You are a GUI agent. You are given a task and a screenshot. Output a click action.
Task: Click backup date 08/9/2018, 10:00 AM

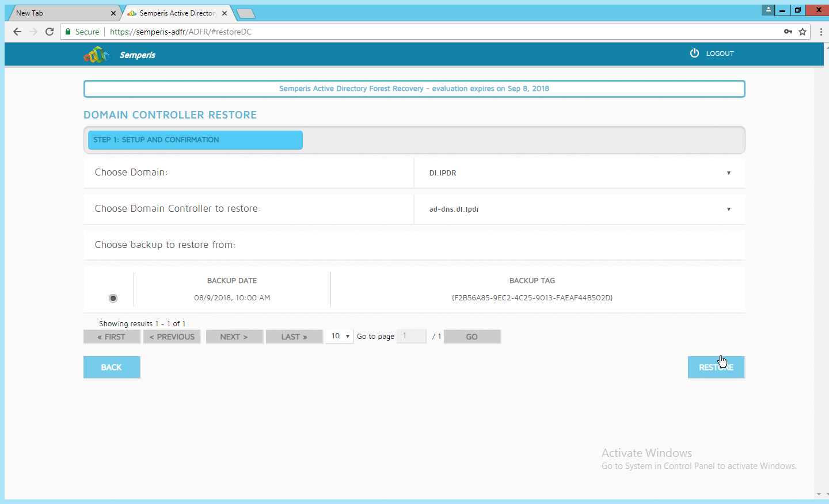click(x=232, y=298)
